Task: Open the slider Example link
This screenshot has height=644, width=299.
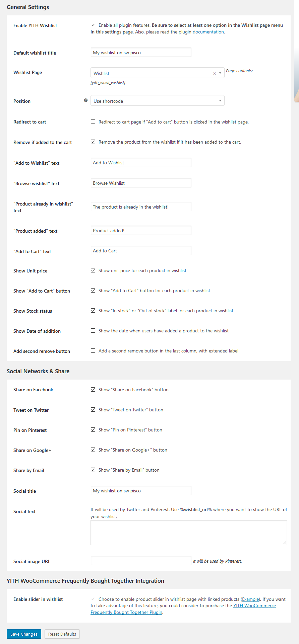Action: click(251, 599)
